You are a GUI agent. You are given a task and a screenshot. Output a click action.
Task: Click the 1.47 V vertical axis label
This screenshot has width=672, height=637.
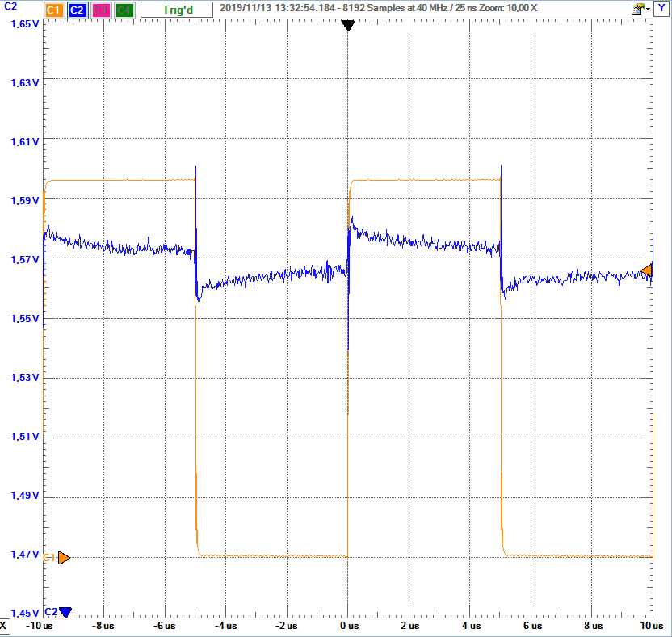[x=24, y=555]
